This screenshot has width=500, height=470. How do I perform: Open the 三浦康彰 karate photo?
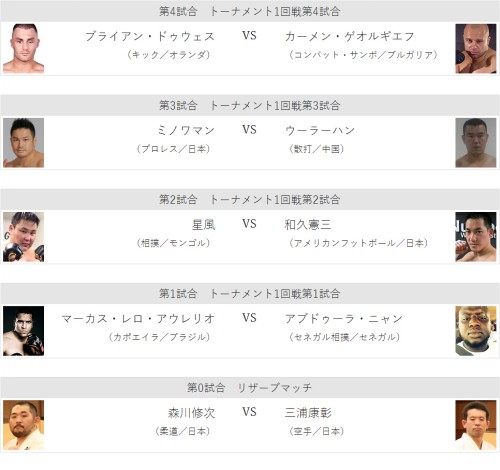476,425
